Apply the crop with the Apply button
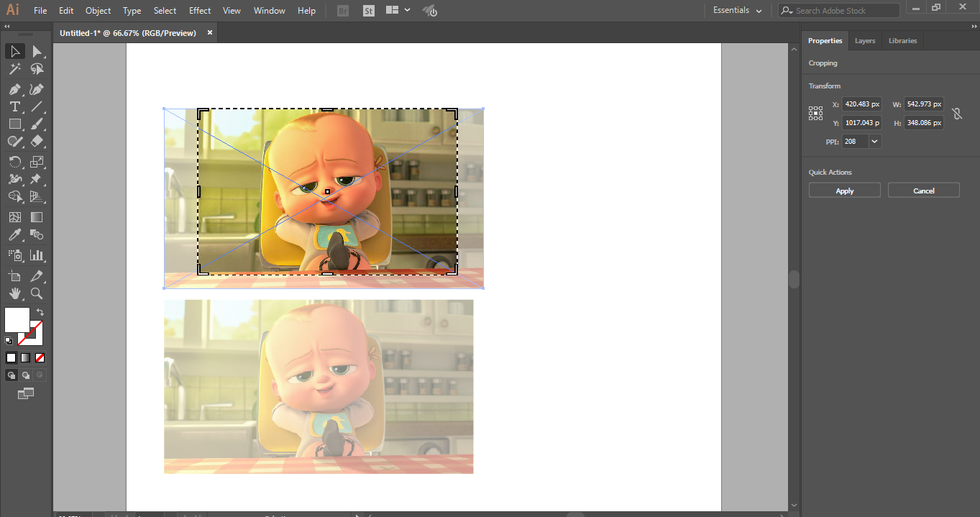Viewport: 980px width, 517px height. coord(844,190)
